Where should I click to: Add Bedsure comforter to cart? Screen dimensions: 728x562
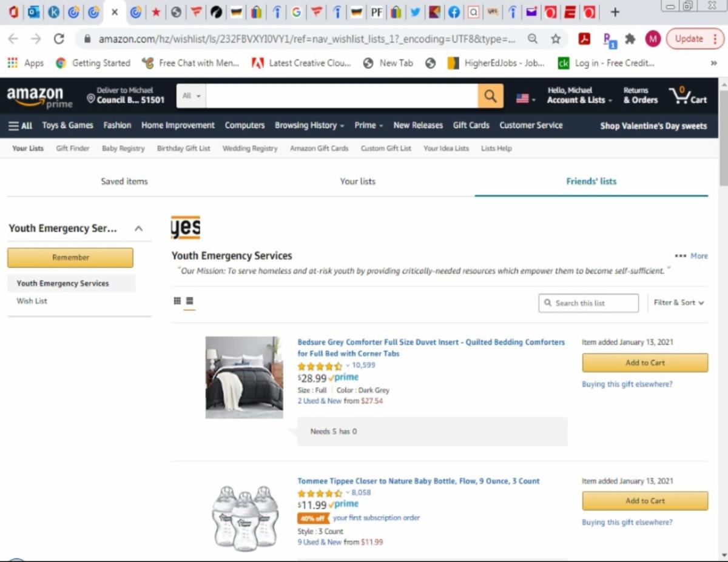(645, 363)
